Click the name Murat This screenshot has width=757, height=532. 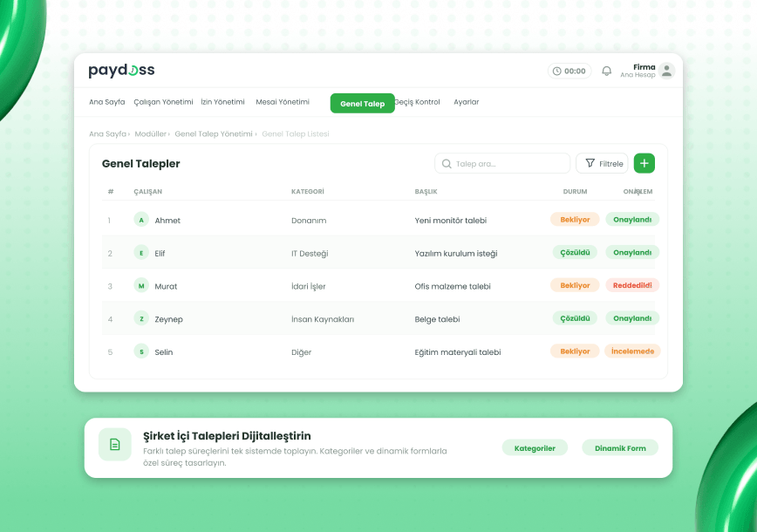click(166, 286)
